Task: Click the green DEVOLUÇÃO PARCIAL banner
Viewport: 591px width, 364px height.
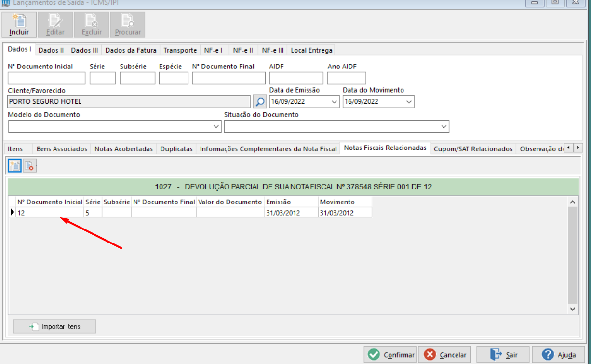Action: [x=293, y=187]
